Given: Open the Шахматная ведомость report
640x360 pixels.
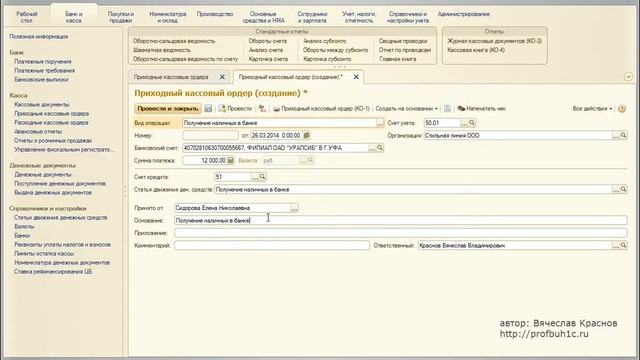Looking at the screenshot, I should [x=162, y=50].
